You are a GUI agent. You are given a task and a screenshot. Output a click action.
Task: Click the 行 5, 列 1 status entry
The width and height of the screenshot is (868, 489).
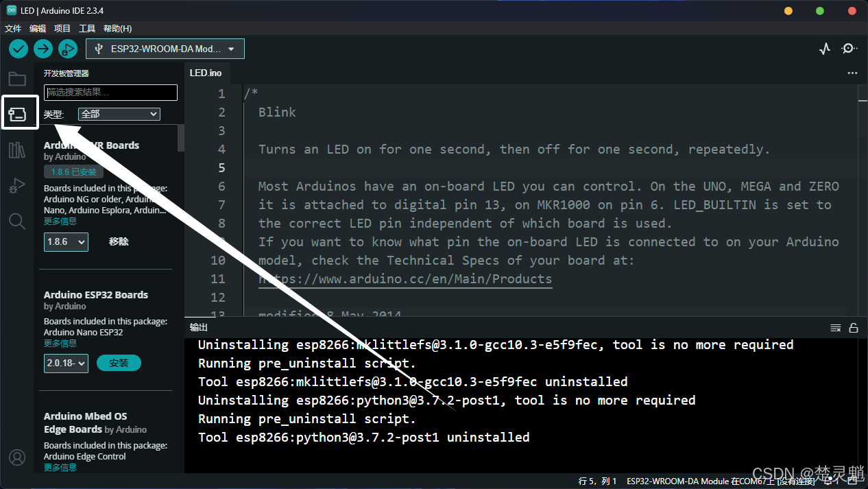(x=598, y=481)
